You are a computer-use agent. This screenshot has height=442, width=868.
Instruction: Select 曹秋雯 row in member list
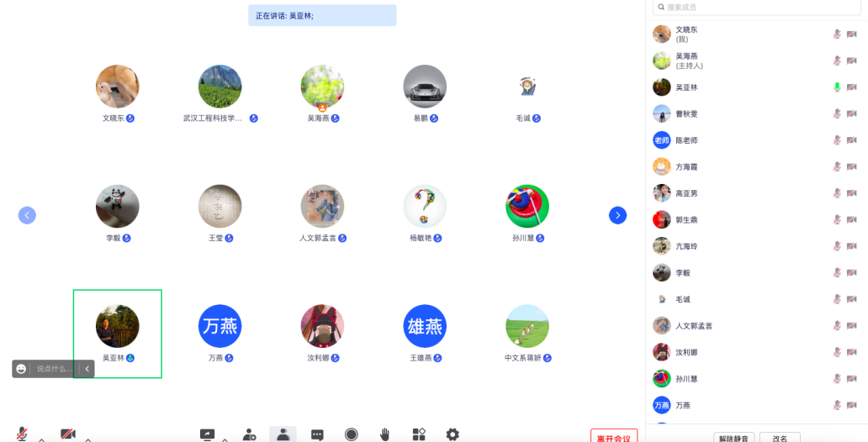tap(756, 113)
